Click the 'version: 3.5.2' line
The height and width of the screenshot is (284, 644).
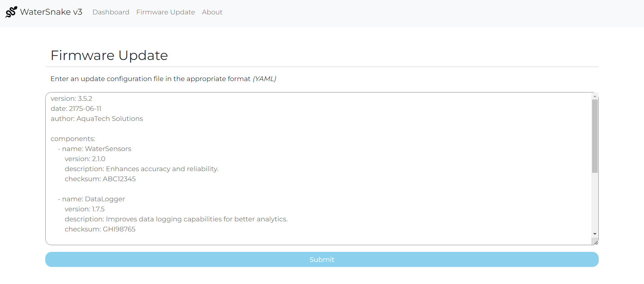pos(71,98)
